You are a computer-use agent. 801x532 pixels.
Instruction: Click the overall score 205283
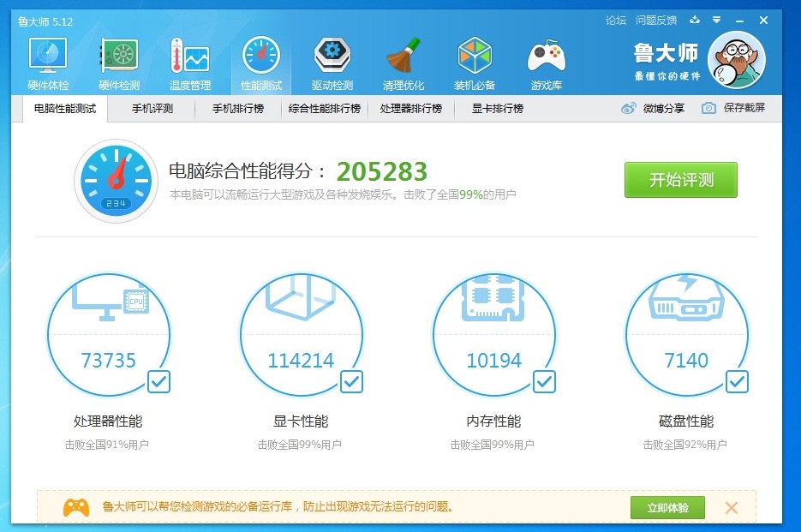[382, 171]
